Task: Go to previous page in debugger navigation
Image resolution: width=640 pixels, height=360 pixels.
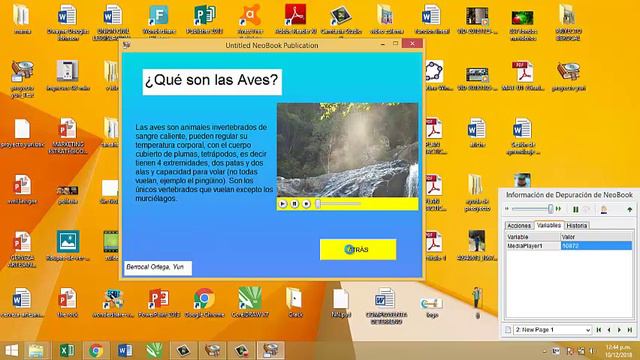Action: pyautogui.click(x=609, y=330)
